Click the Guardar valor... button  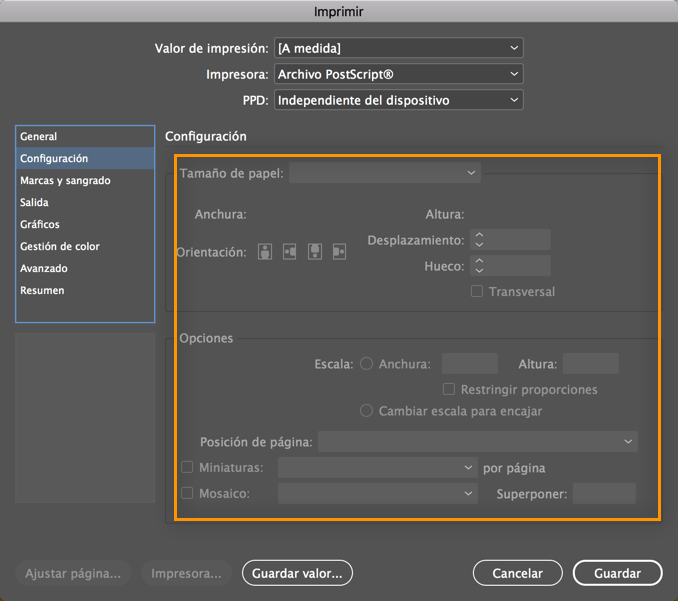pyautogui.click(x=297, y=573)
